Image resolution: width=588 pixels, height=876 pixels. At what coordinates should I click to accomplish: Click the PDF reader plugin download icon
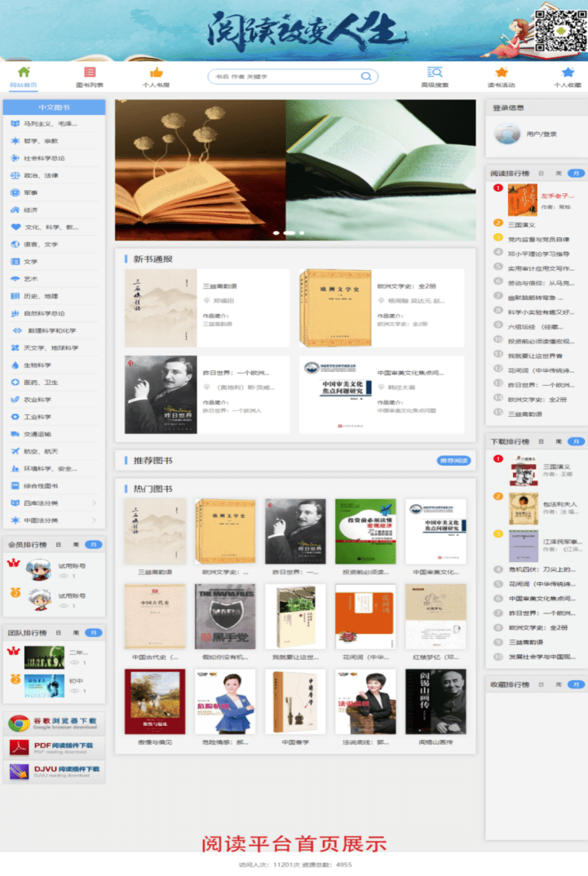pos(20,747)
